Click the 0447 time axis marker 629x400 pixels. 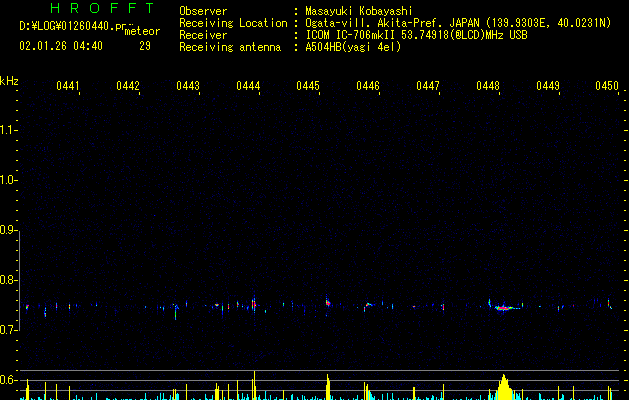(x=428, y=86)
